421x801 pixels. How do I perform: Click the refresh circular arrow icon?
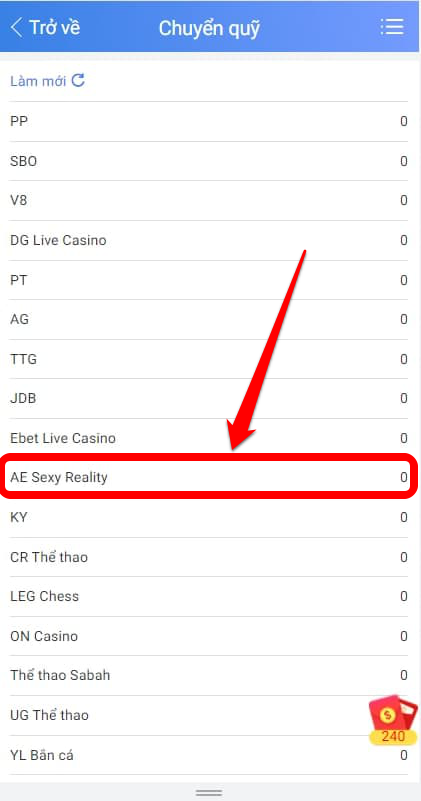(78, 80)
